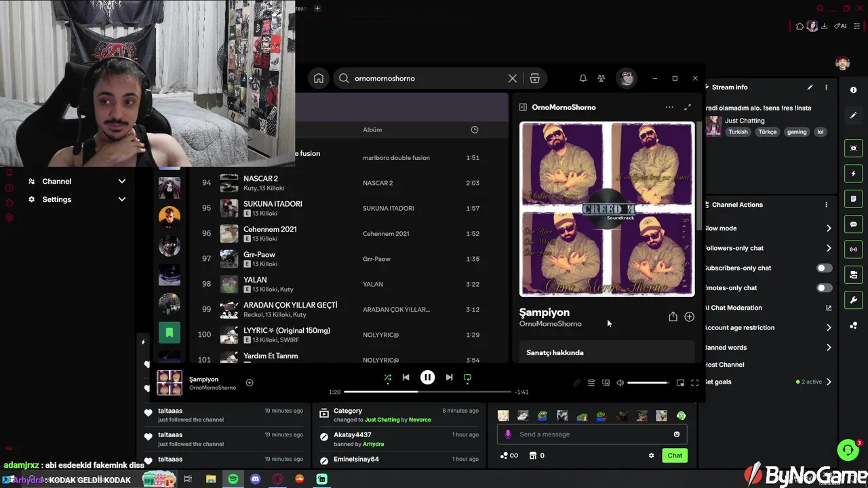The image size is (868, 488).
Task: Open the info icon in dashboard sidebar
Action: pyautogui.click(x=853, y=89)
